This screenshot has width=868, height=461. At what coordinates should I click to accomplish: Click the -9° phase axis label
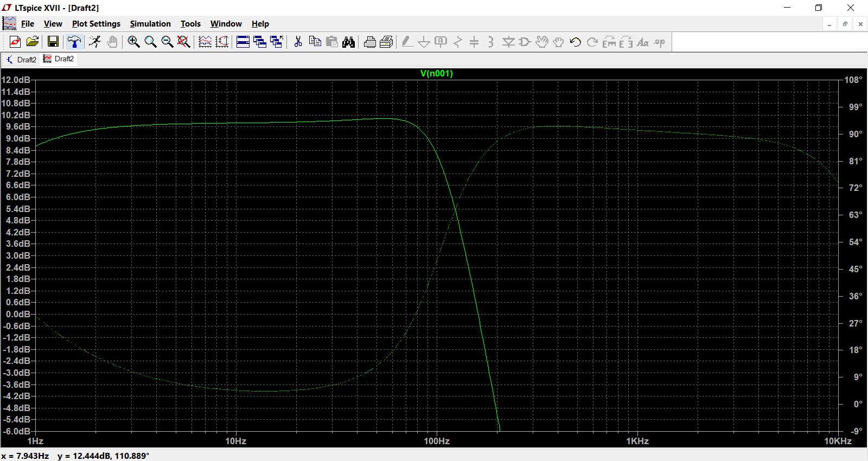(857, 431)
